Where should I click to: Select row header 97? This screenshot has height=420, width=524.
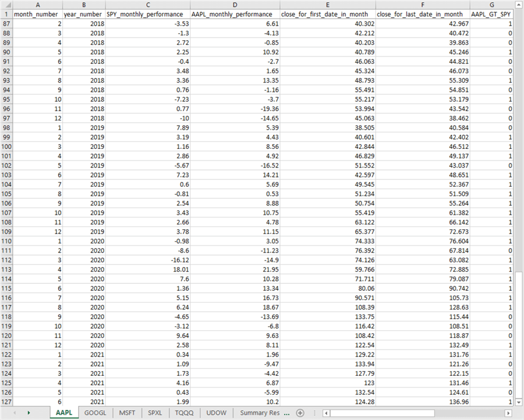point(6,118)
